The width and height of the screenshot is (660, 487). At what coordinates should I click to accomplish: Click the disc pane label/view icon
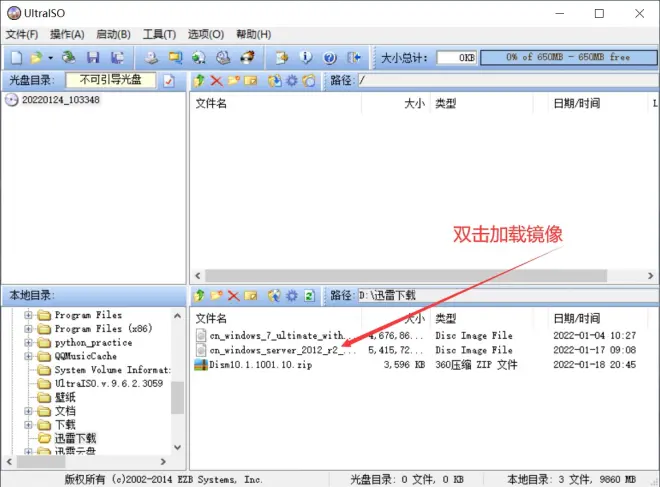tap(309, 80)
